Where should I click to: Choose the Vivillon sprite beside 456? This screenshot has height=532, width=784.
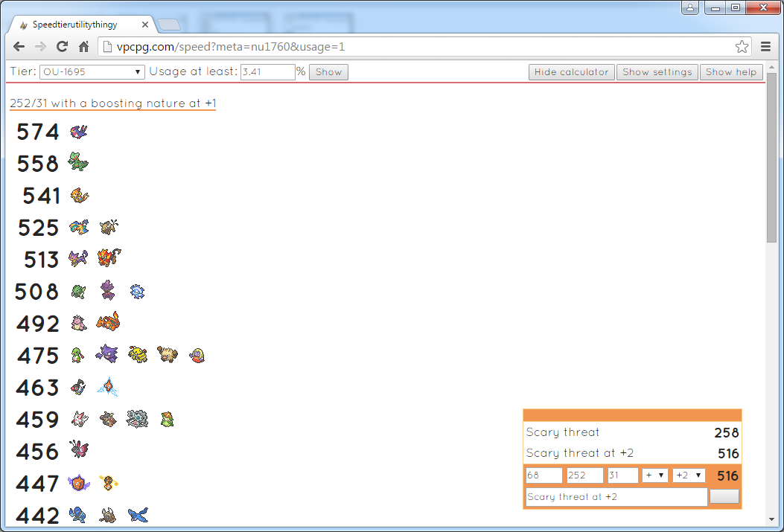78,449
